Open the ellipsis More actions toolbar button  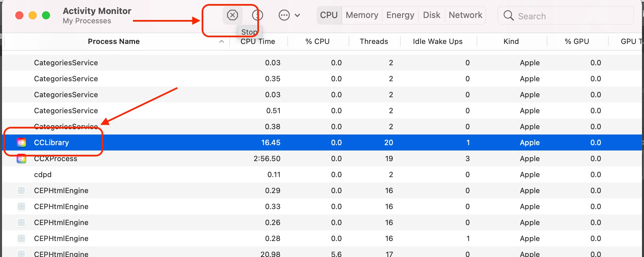(x=284, y=15)
